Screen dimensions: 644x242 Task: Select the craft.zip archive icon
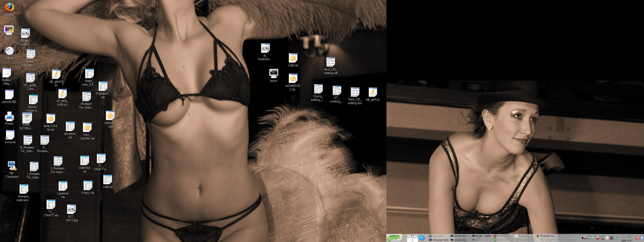click(293, 58)
